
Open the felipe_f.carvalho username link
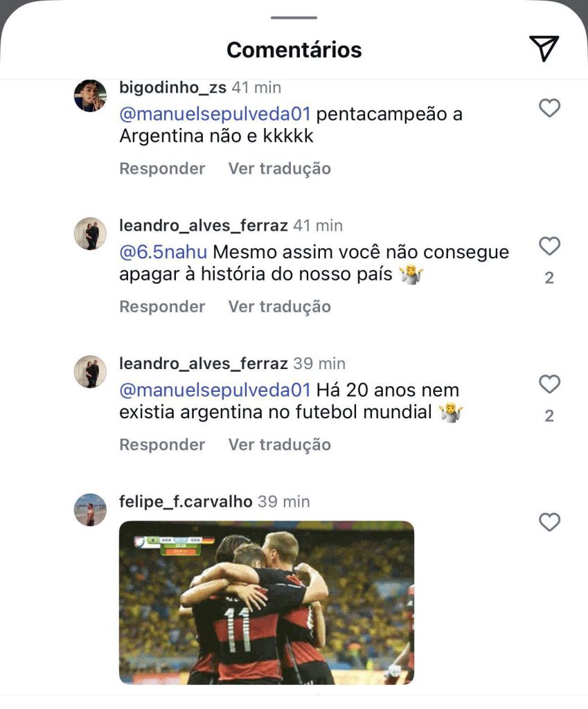pyautogui.click(x=185, y=501)
